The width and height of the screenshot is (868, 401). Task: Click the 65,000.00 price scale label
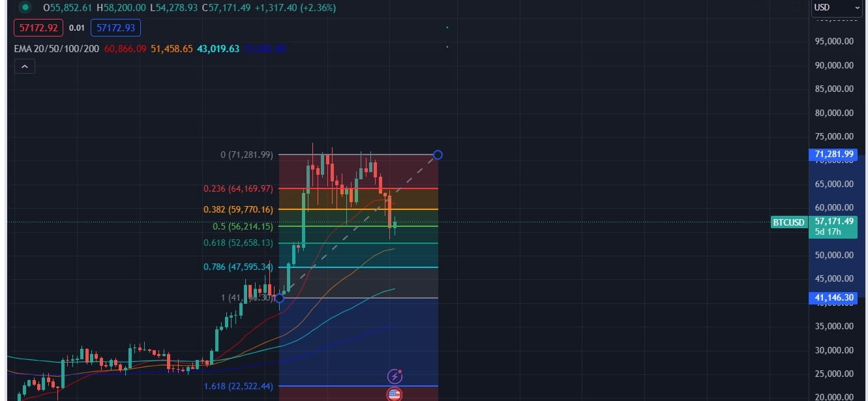834,184
